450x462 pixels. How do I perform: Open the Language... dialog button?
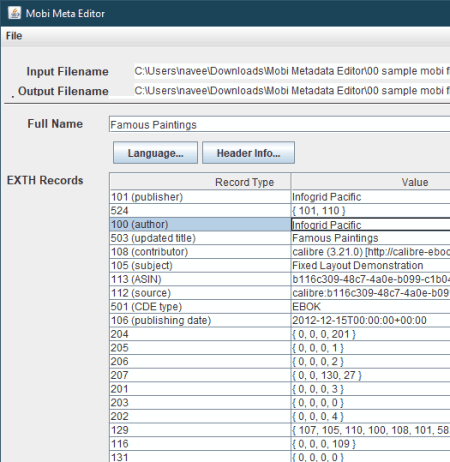[x=155, y=153]
